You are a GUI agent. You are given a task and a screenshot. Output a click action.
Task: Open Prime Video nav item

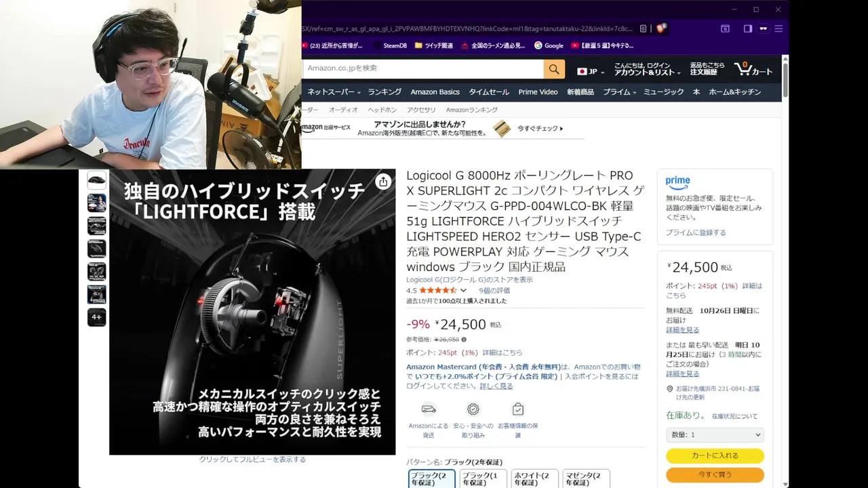[538, 91]
